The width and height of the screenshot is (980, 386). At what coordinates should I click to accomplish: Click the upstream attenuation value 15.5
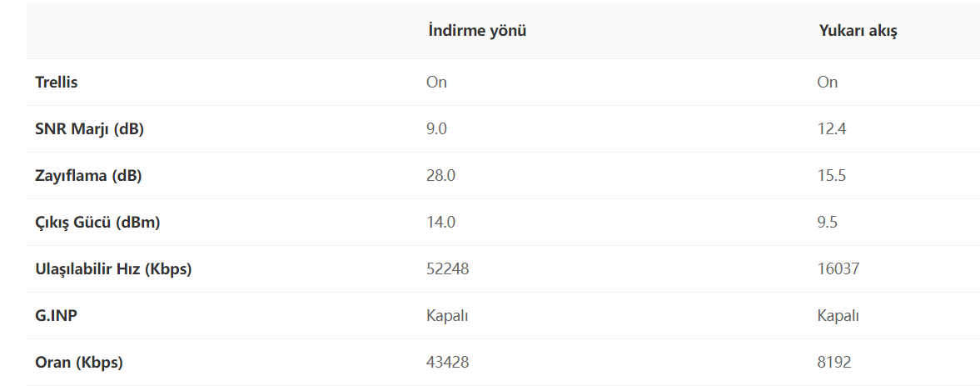click(x=833, y=176)
